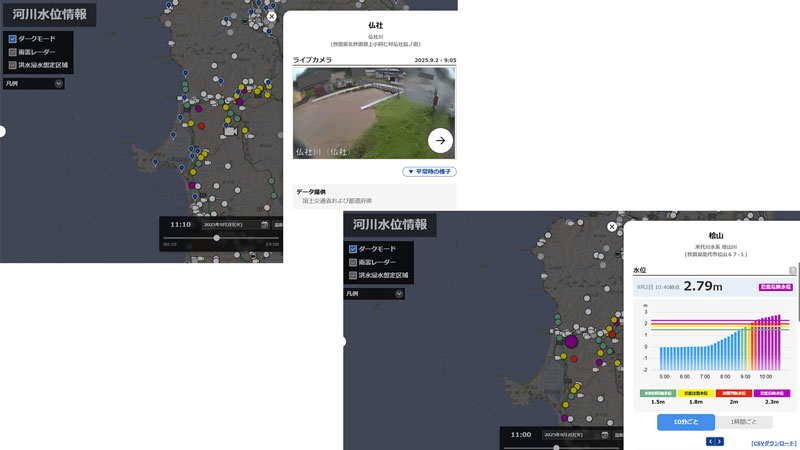Open the calendar icon beside the 11:10 time

coord(264,225)
